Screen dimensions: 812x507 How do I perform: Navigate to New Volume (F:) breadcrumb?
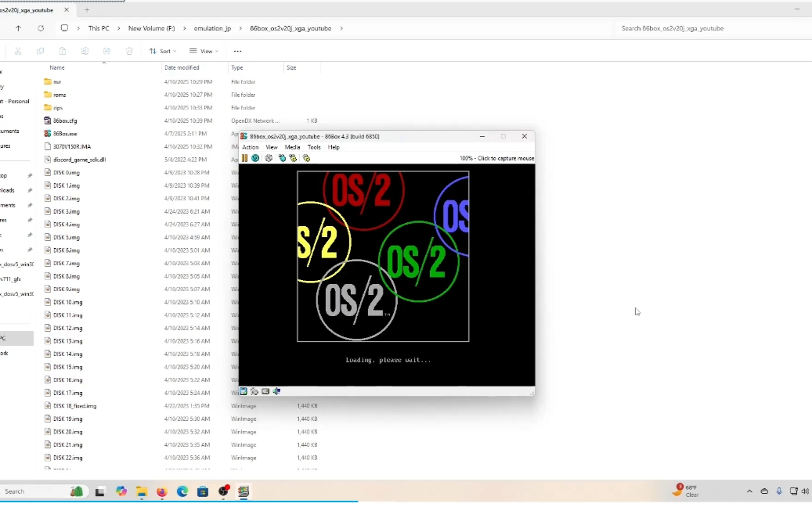point(151,28)
